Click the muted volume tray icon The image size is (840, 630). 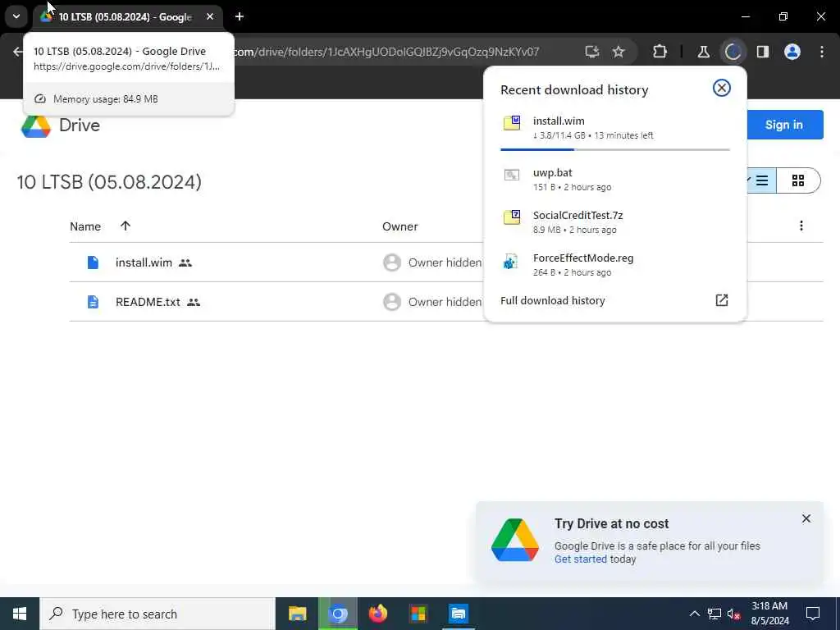click(734, 614)
